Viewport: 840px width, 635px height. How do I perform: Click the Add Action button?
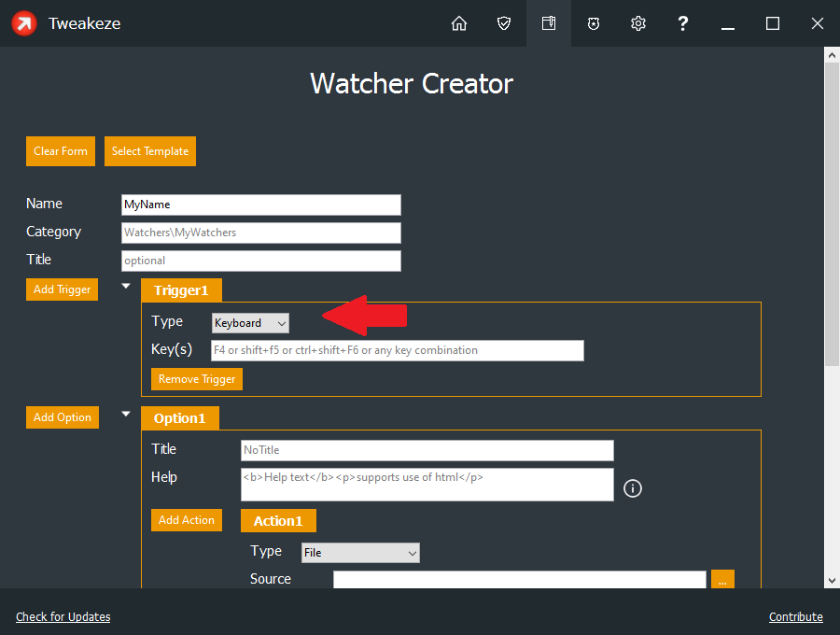point(187,520)
